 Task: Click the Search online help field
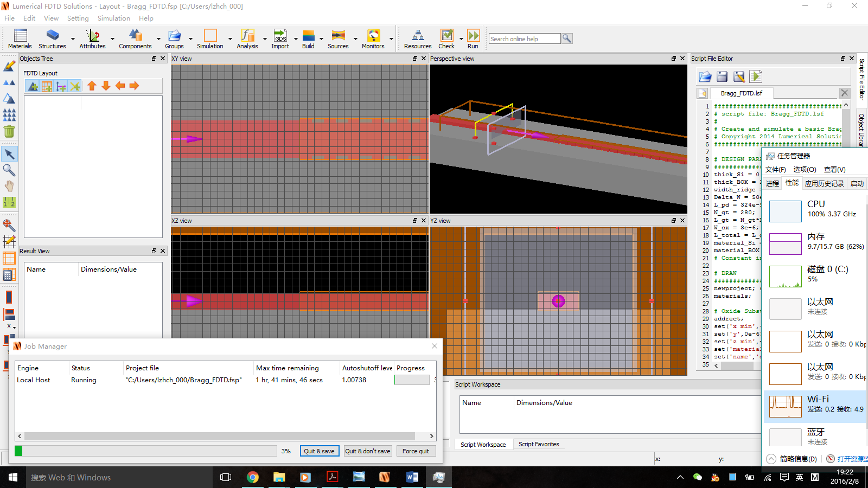525,38
